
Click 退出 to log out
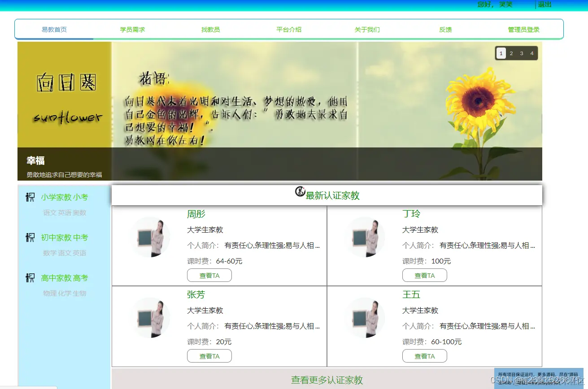point(544,4)
